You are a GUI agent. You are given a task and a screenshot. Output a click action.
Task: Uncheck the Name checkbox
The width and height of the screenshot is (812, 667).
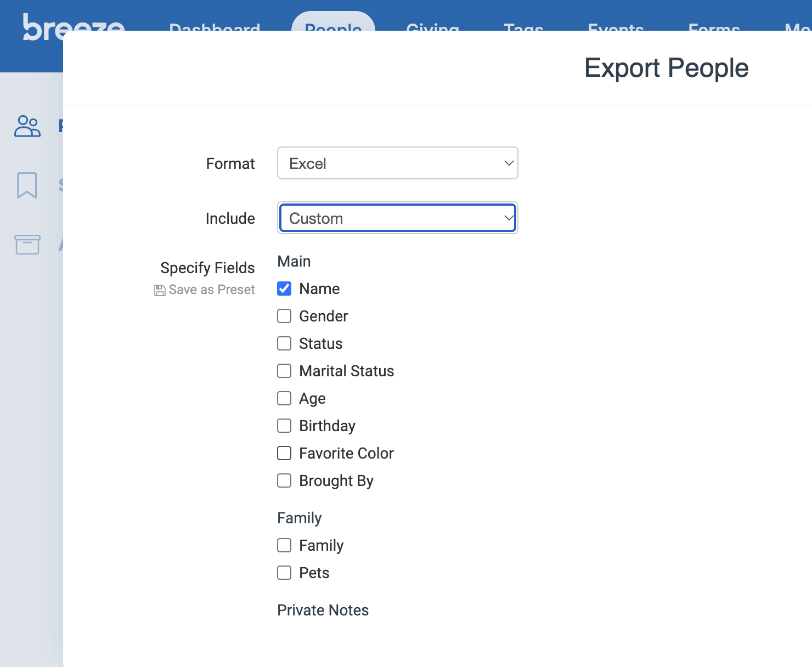click(x=284, y=289)
